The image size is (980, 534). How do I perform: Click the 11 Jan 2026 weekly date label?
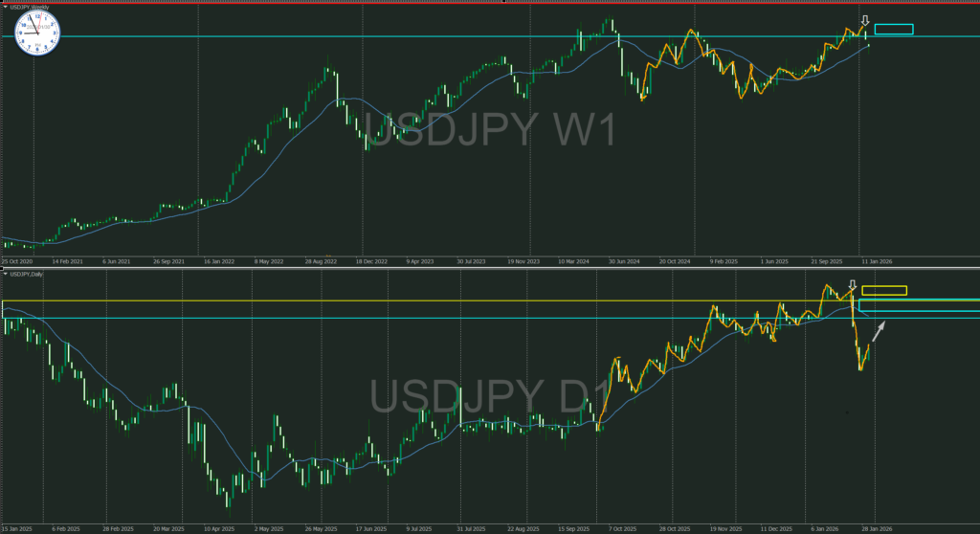(877, 260)
